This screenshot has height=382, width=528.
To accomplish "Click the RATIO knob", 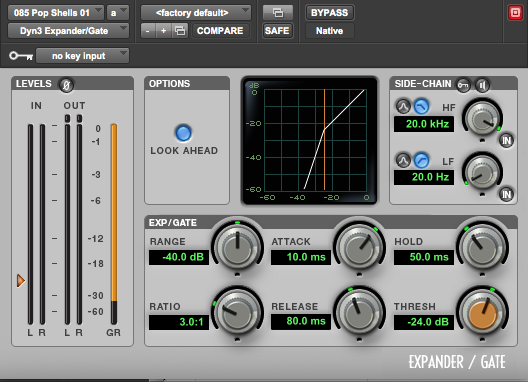I will pyautogui.click(x=238, y=312).
